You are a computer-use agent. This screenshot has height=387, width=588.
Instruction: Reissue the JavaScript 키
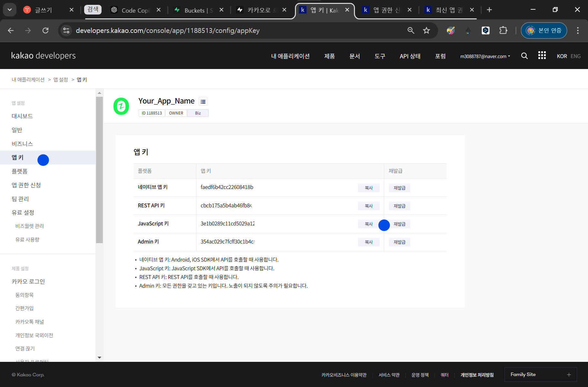[x=399, y=224]
